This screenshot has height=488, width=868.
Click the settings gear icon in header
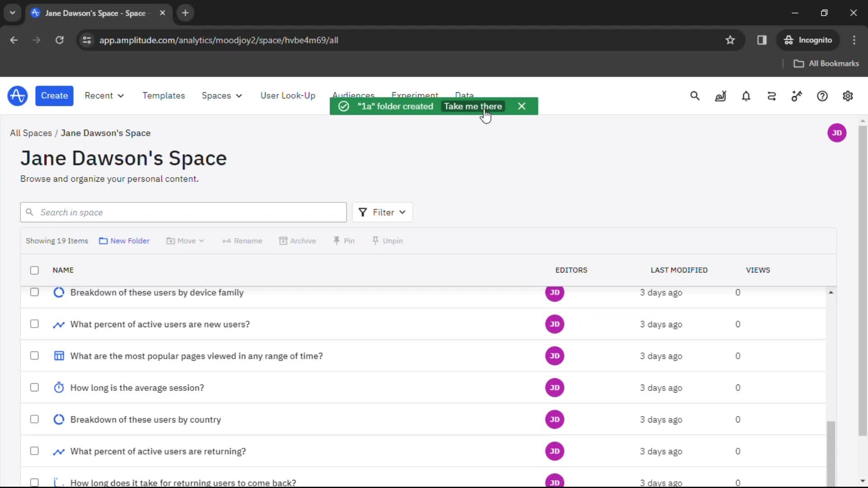click(848, 95)
